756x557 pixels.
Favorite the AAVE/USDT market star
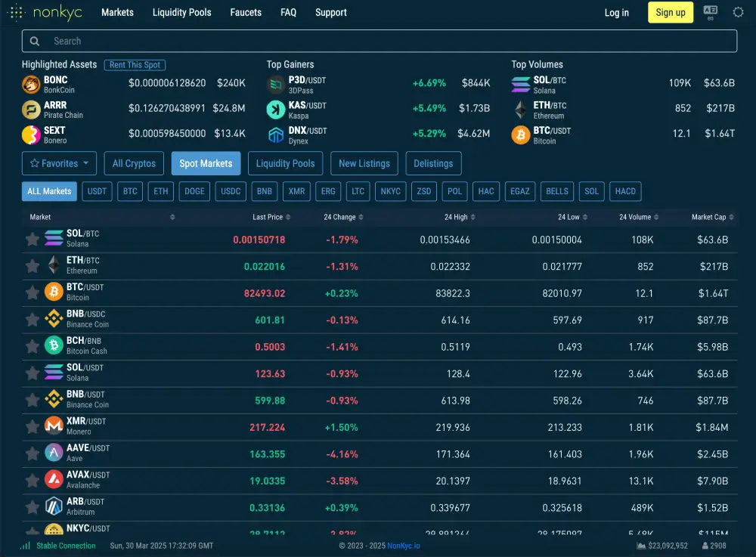[x=33, y=453]
